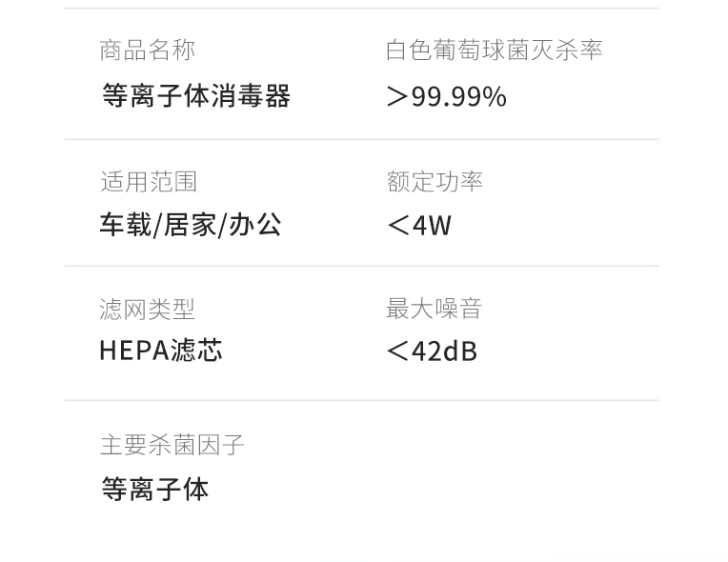
Task: Click divider line above 滤网类型 row
Action: (361, 267)
